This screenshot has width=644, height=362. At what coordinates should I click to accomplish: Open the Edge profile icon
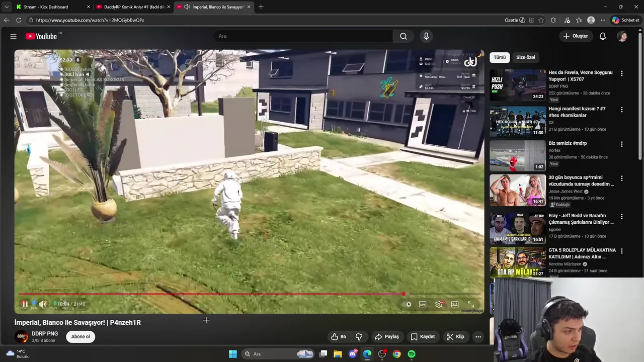tap(591, 20)
